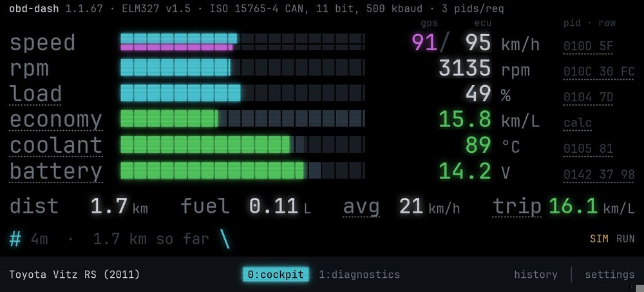Click the GPS speed value 91

coord(424,43)
